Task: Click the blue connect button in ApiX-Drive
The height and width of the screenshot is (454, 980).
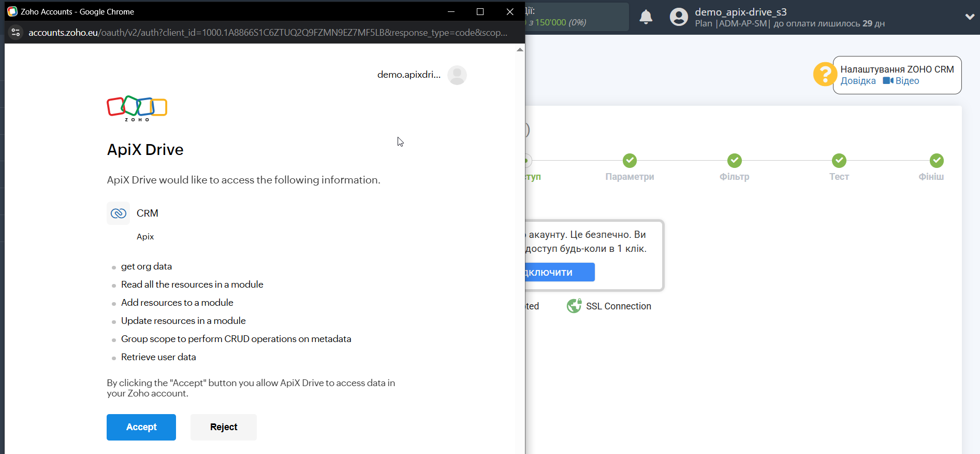Action: tap(560, 272)
